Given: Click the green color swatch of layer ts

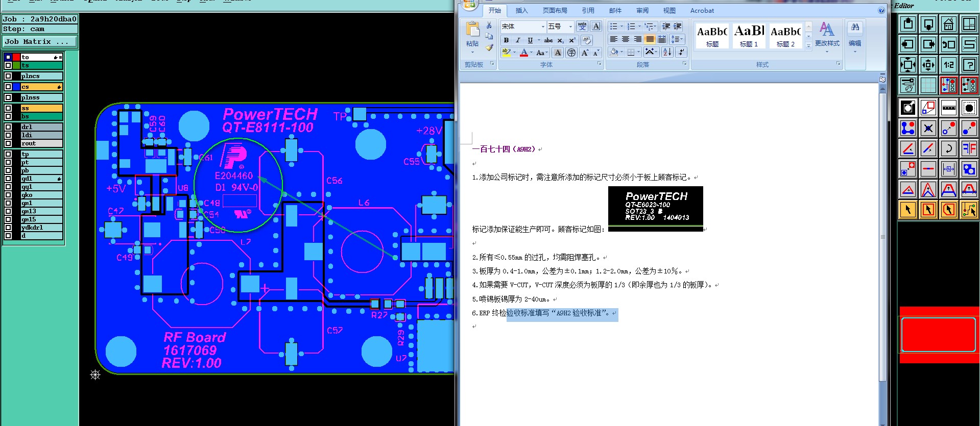Looking at the screenshot, I should 16,65.
